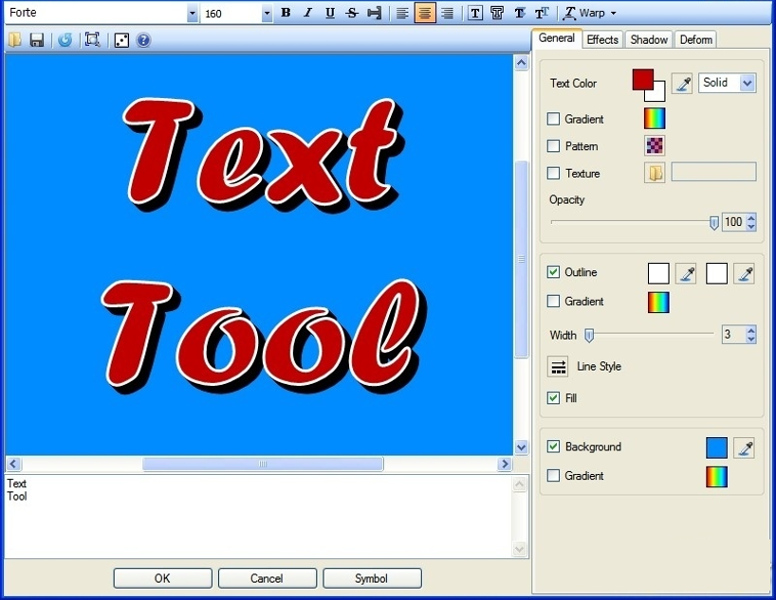Select the boxed T text style icon

(x=475, y=13)
